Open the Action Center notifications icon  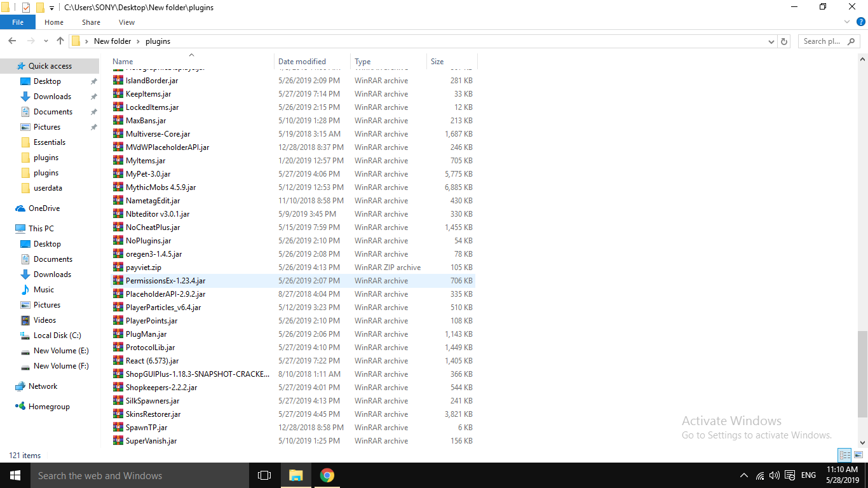(x=790, y=475)
